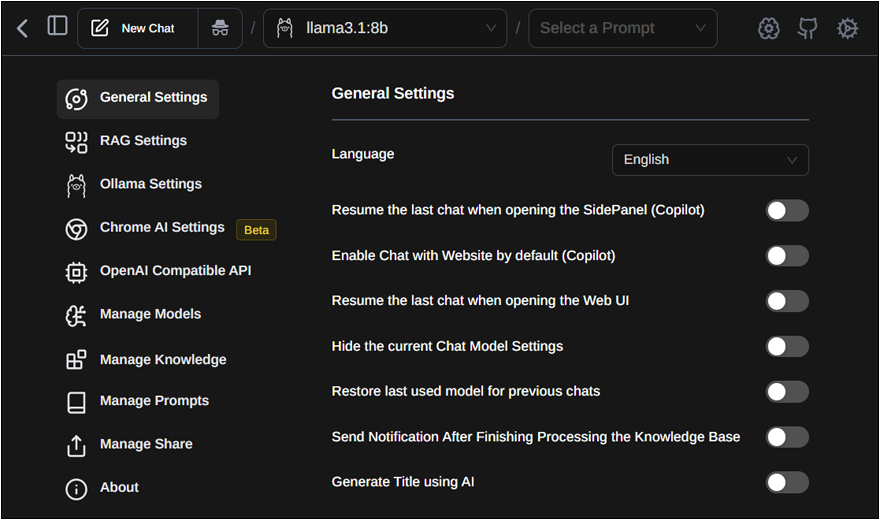Click the flower-shaped model settings icon
This screenshot has height=520, width=880.
click(768, 28)
